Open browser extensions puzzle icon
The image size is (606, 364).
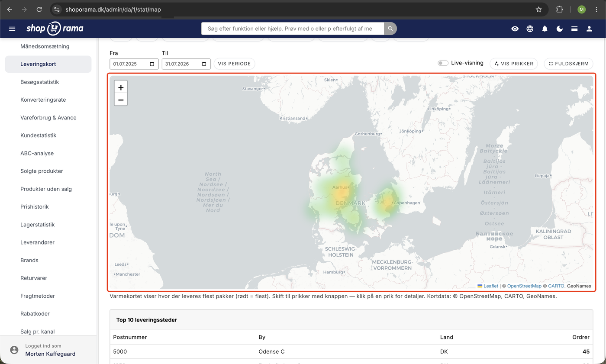[560, 9]
